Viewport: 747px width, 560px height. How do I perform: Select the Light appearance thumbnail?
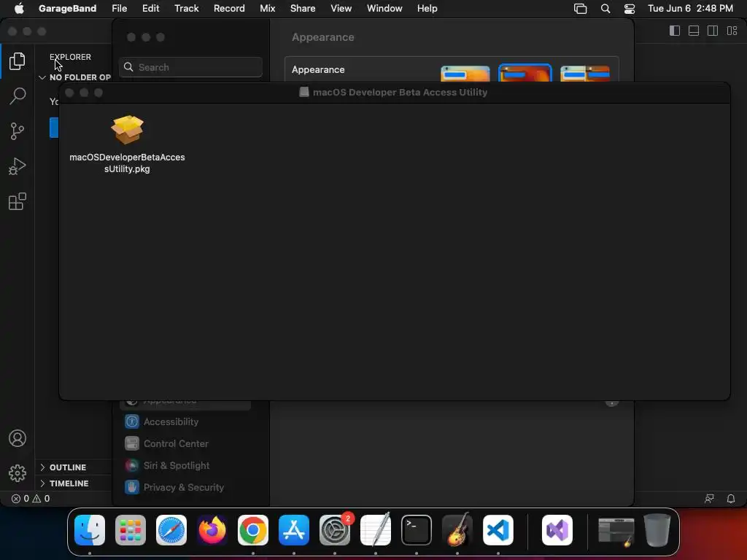(x=465, y=74)
